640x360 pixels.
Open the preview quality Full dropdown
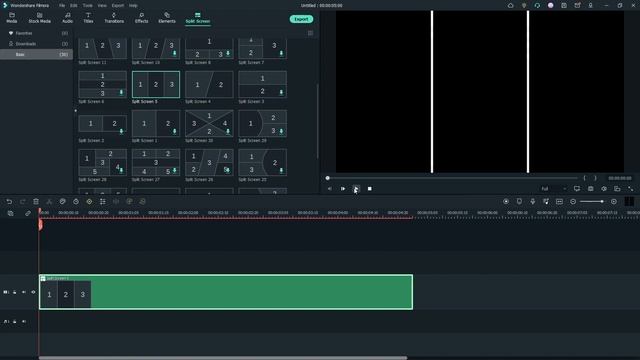pos(553,189)
